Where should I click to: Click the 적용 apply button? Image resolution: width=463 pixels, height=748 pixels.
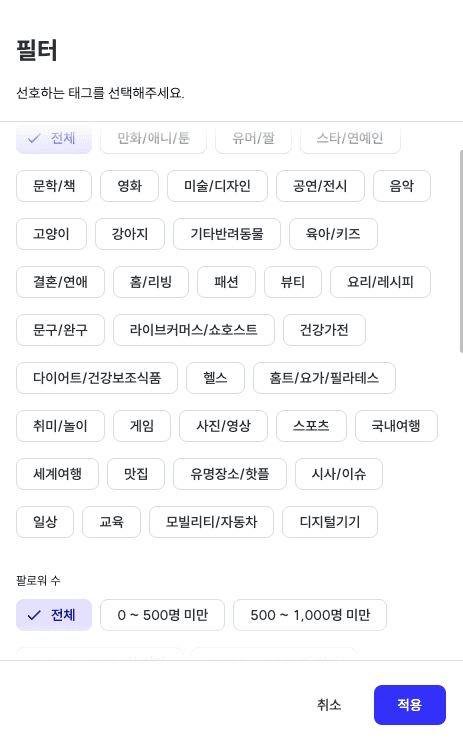coord(410,705)
